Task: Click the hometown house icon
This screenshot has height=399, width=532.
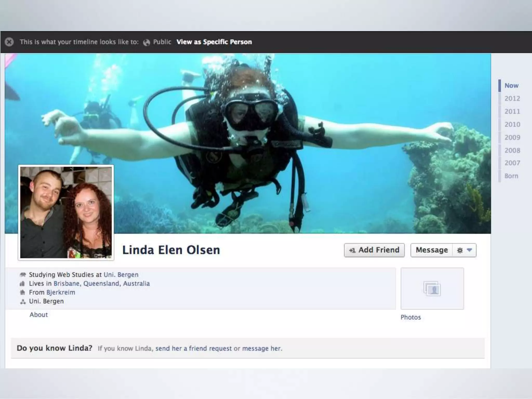Action: pyautogui.click(x=23, y=292)
